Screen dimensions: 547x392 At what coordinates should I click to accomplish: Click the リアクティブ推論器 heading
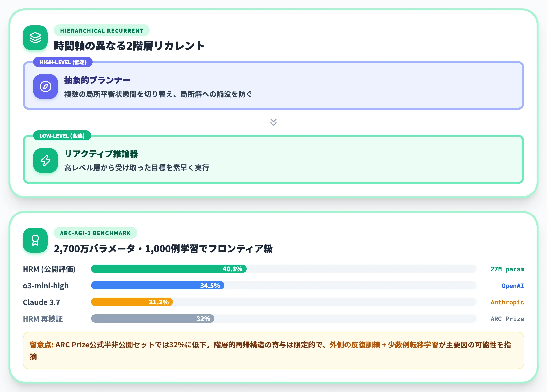[101, 154]
